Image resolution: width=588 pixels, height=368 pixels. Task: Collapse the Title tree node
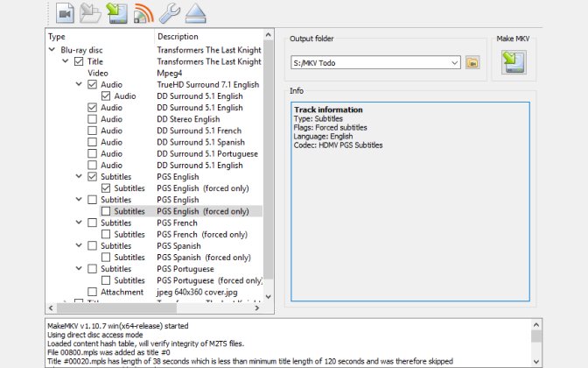pyautogui.click(x=66, y=60)
